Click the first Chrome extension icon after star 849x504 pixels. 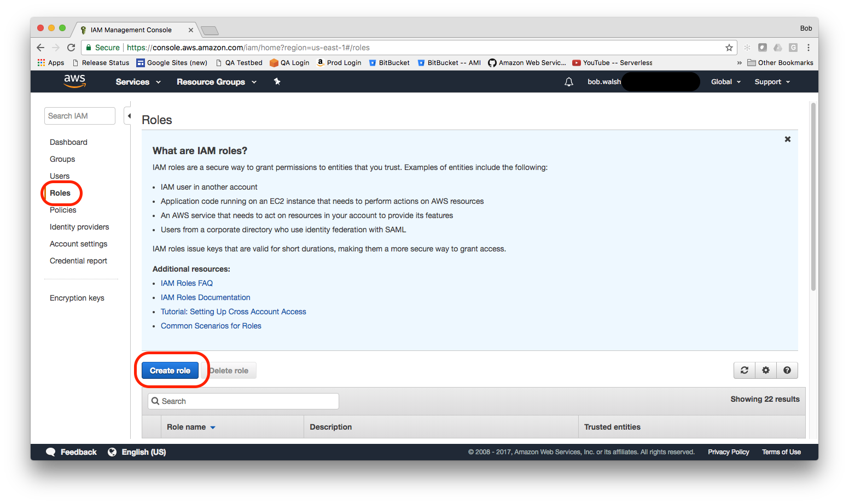point(747,48)
